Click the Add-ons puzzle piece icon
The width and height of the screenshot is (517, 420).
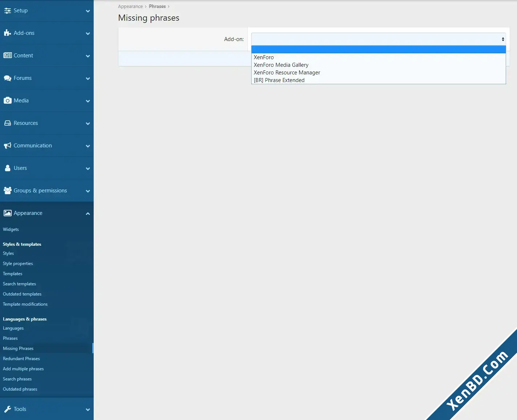coord(7,33)
